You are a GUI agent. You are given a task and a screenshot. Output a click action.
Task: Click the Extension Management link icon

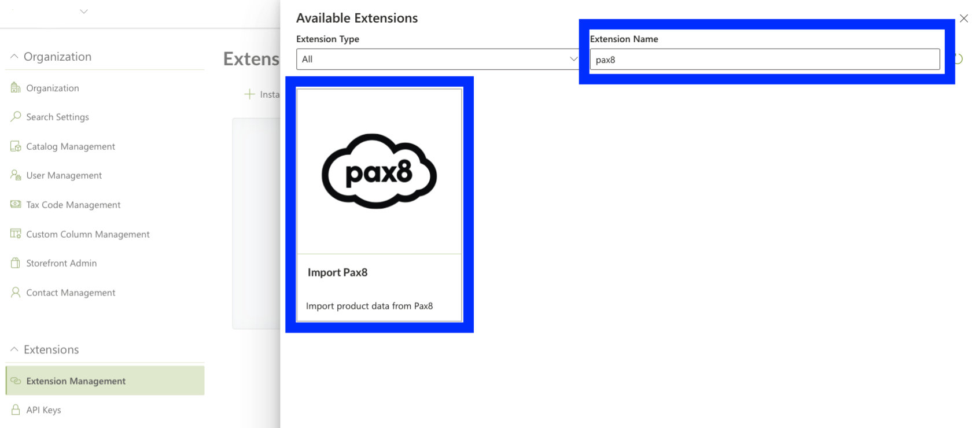click(x=16, y=381)
